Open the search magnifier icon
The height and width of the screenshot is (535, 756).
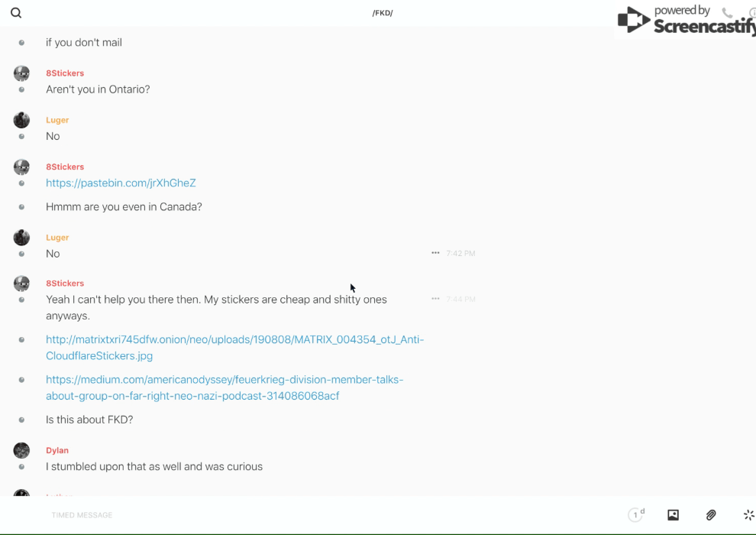coord(16,13)
